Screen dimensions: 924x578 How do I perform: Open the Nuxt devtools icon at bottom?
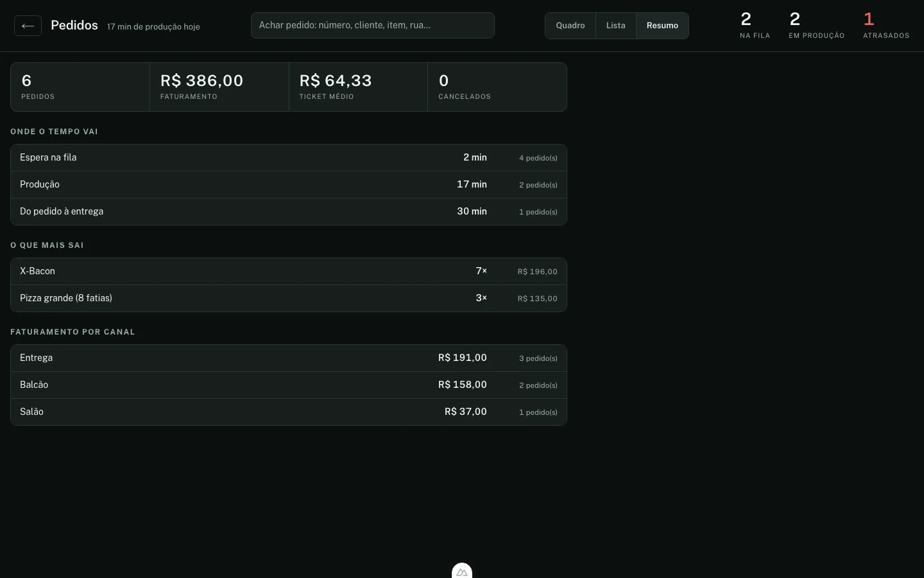pyautogui.click(x=462, y=571)
